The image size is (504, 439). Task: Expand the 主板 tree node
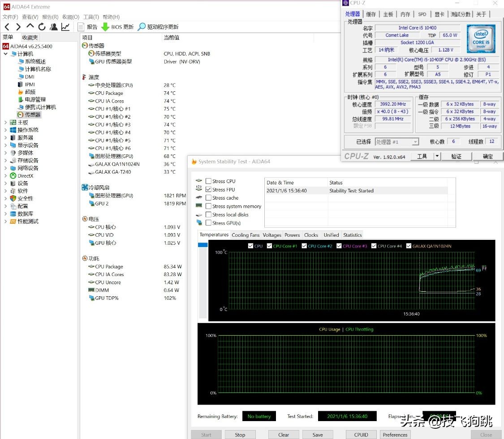click(x=5, y=123)
